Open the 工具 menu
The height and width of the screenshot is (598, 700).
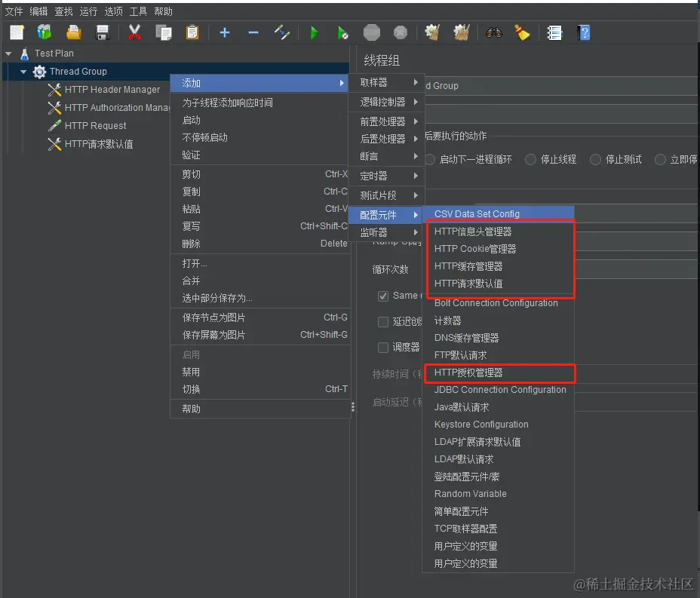(138, 11)
